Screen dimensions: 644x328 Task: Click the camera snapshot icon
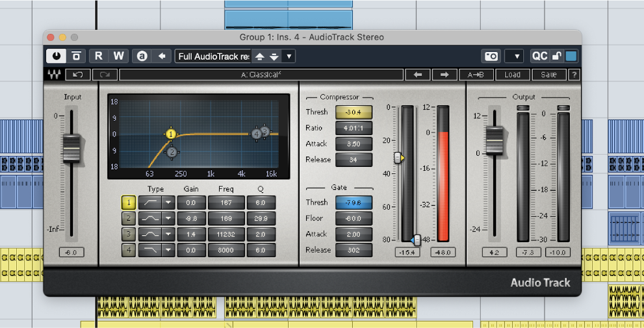click(x=491, y=56)
